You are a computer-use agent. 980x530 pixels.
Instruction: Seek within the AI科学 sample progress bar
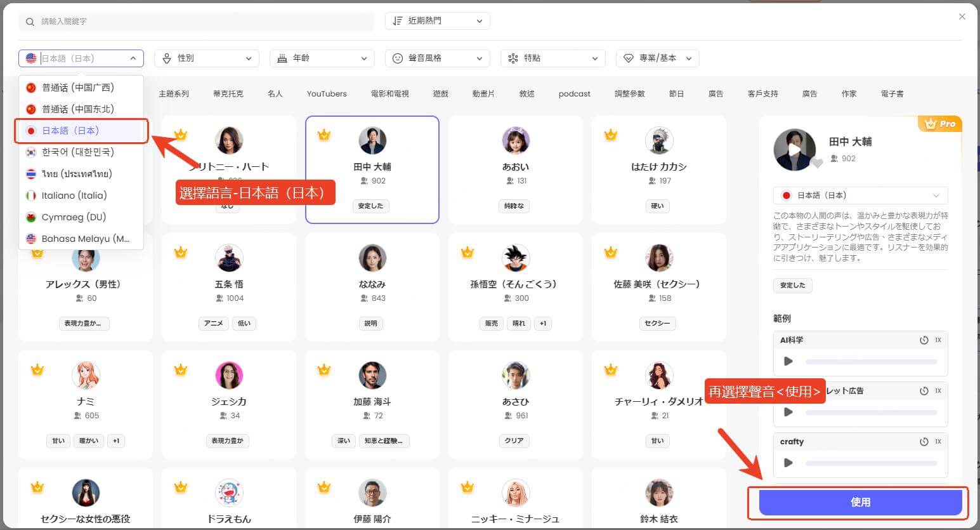point(872,362)
